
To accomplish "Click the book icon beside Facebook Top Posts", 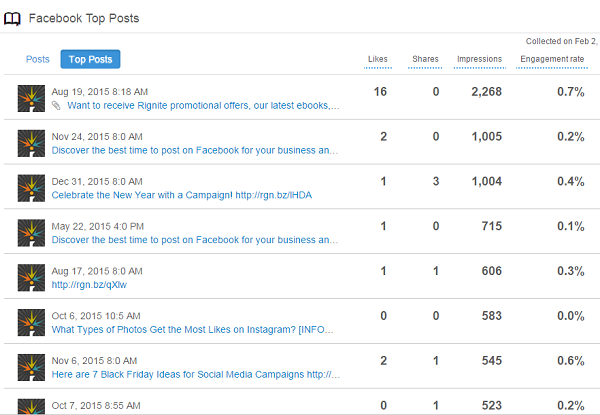I will (12, 18).
